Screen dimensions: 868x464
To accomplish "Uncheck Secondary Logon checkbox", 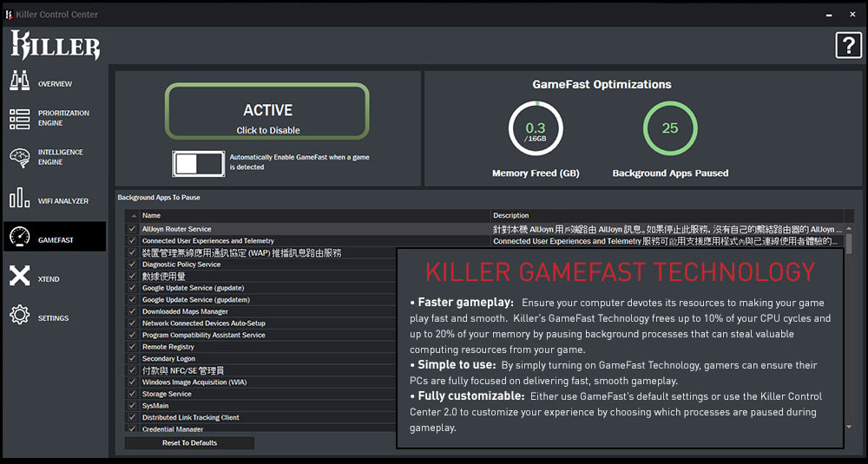I will pos(132,358).
